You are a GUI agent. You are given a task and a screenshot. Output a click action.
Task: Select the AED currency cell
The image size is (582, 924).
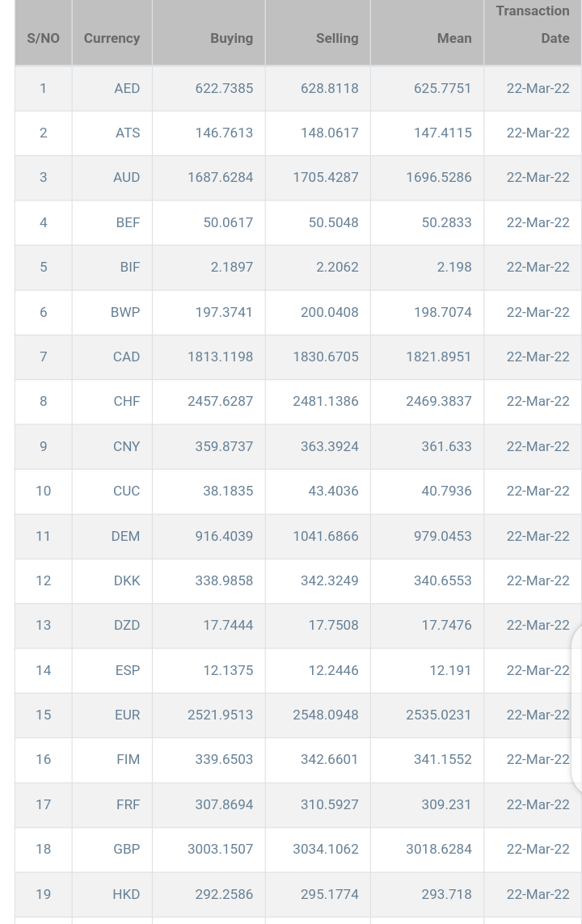(x=127, y=88)
